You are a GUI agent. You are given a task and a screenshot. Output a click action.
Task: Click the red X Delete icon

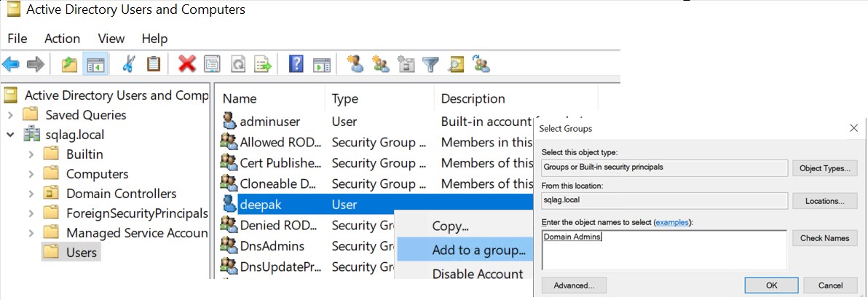pyautogui.click(x=187, y=64)
